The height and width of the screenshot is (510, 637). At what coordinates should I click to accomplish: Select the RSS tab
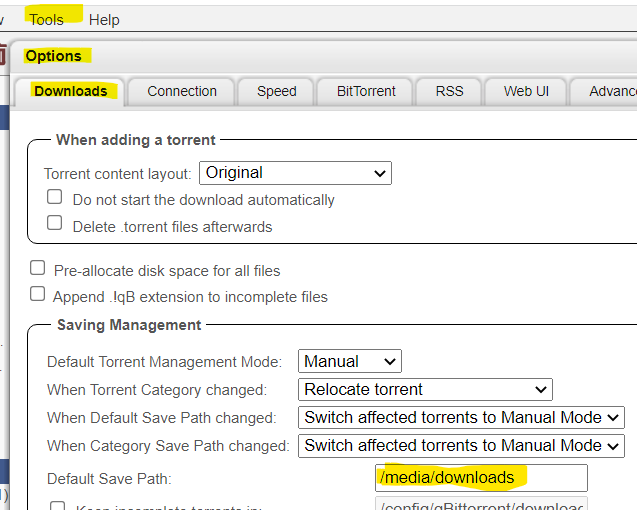pos(449,91)
